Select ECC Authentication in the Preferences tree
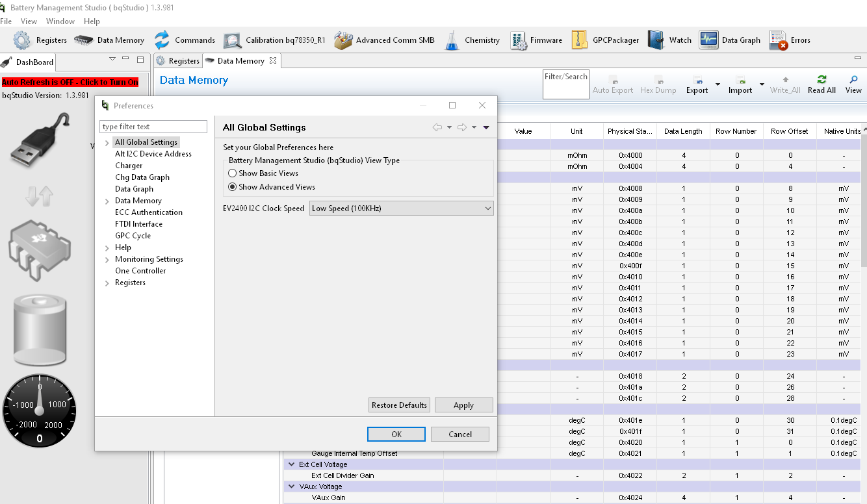867x504 pixels. click(149, 212)
